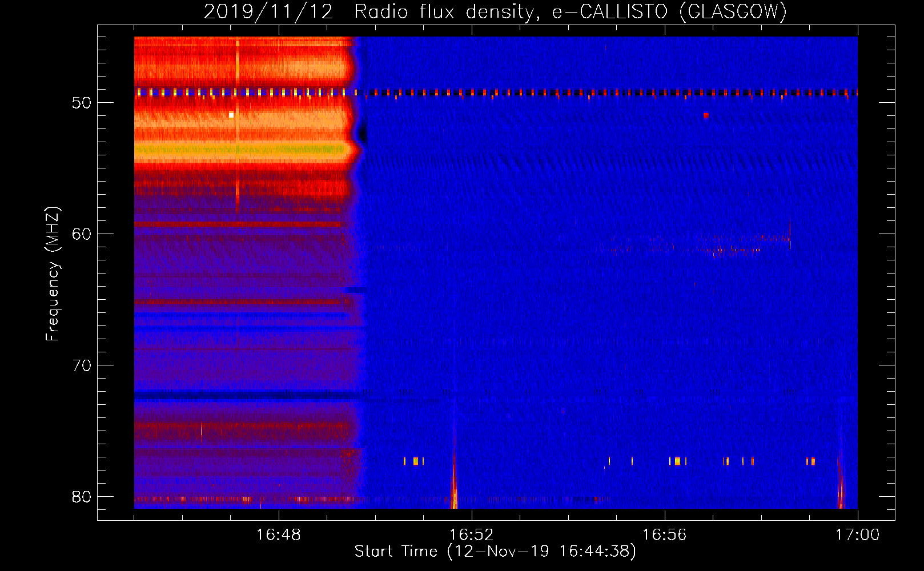Click the "60" frequency tick label
The image size is (924, 571).
82,234
